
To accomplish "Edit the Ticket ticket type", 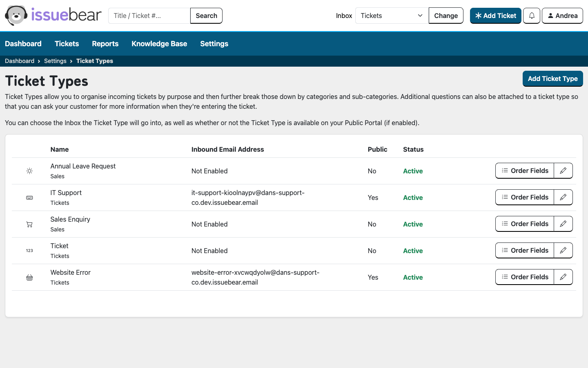I will tap(563, 250).
